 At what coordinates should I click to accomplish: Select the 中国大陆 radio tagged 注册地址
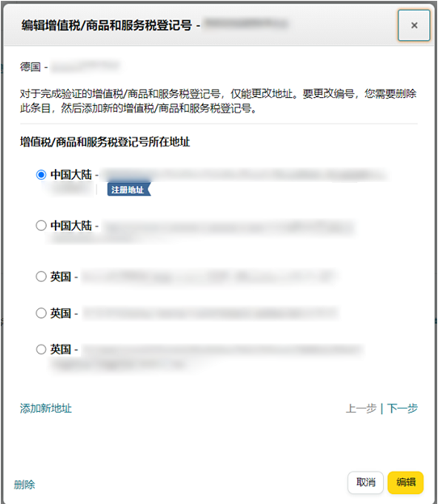41,175
